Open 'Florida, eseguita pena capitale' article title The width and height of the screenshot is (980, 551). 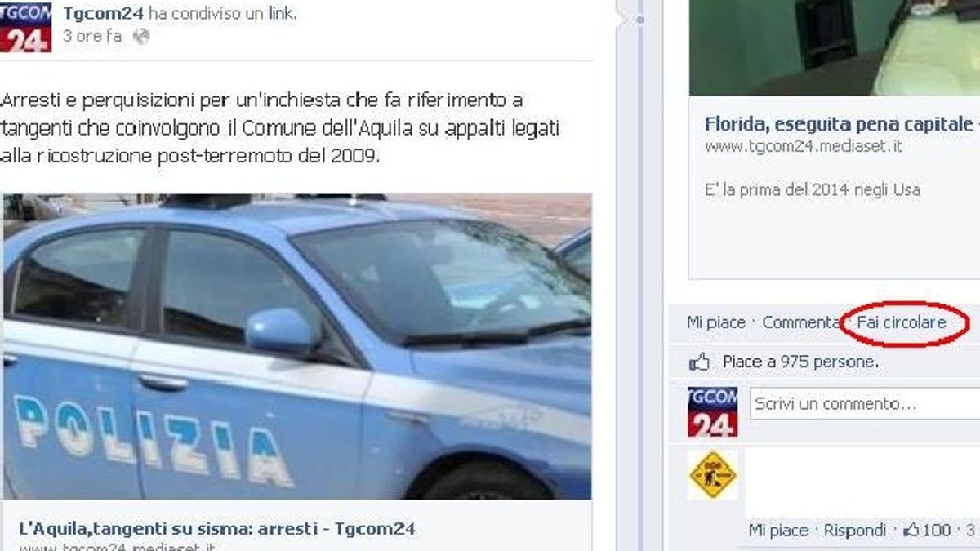[842, 125]
